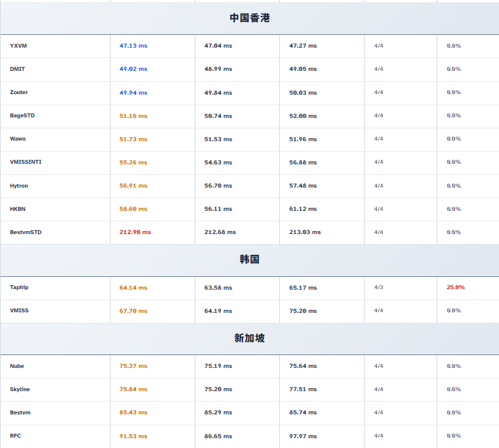Select the Taphip provider name

(19, 287)
